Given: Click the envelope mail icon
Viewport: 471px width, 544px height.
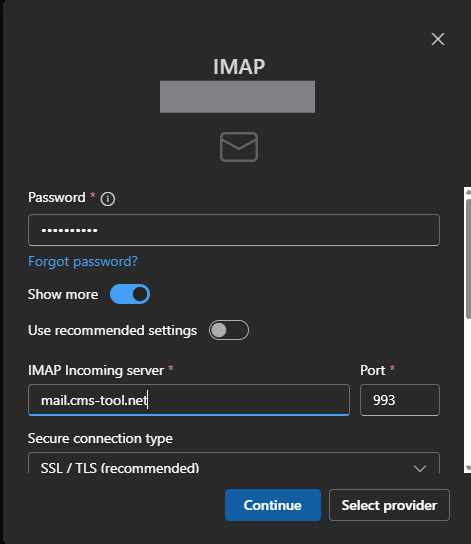Looking at the screenshot, I should [239, 147].
